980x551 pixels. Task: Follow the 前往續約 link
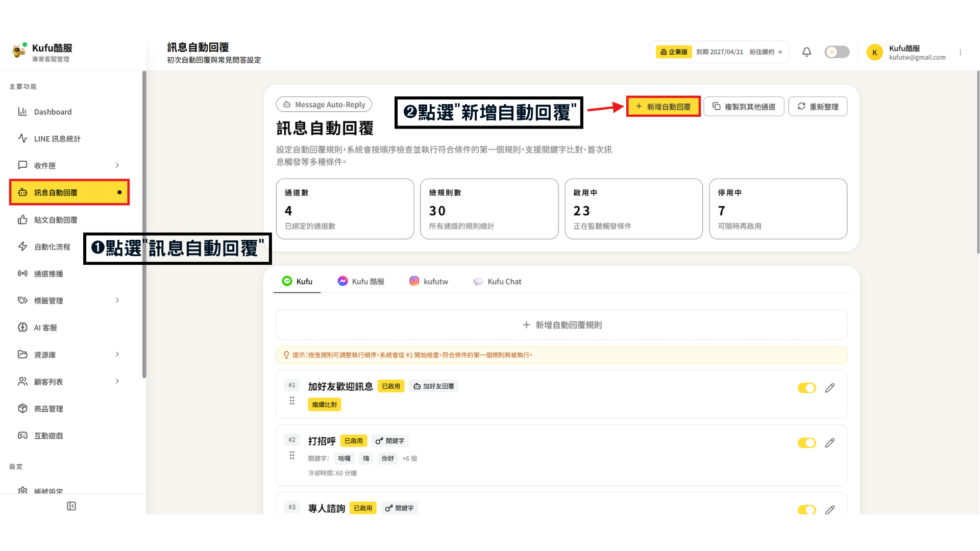click(x=766, y=52)
